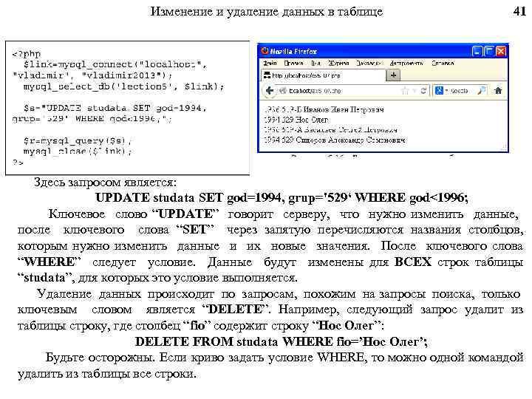
Task: Click the mysql_select_db code line
Action: tap(123, 86)
